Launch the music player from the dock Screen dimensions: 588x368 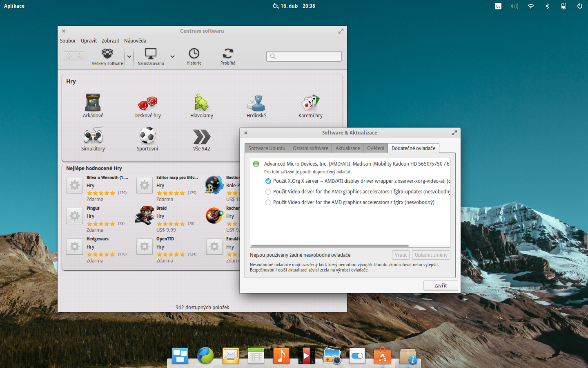[281, 355]
